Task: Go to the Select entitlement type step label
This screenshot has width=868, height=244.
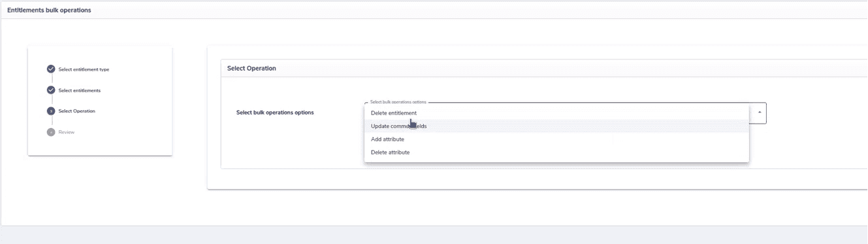Action: 84,69
